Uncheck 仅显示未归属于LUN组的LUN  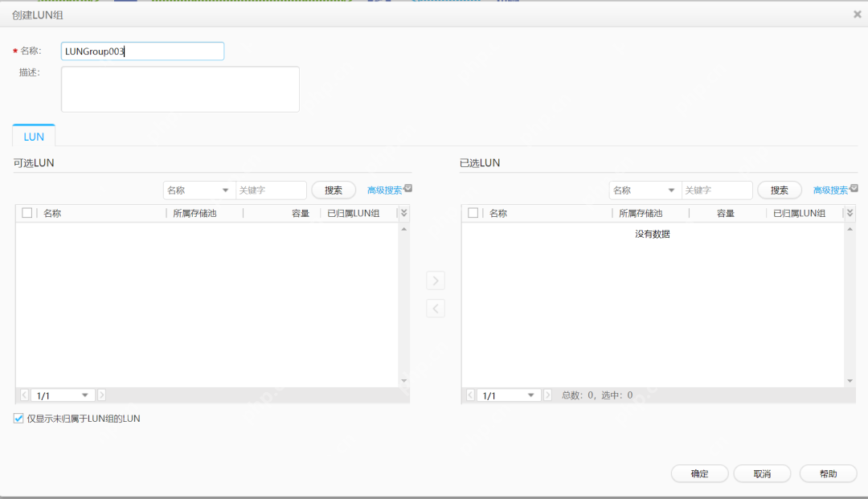[x=18, y=418]
